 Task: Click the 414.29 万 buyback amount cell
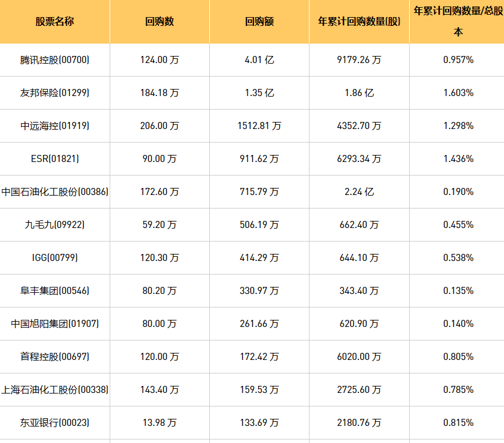259,257
